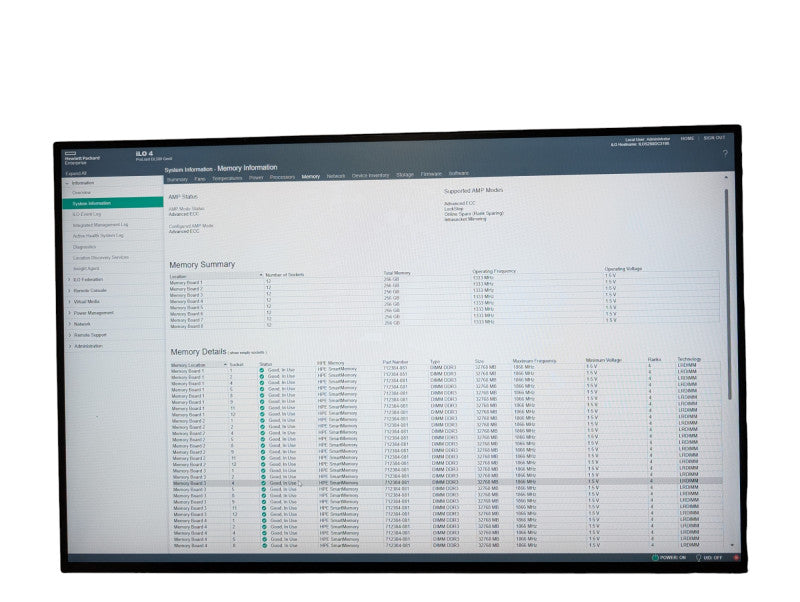Expand the Virtual Media section
800x602 pixels.
pyautogui.click(x=70, y=302)
